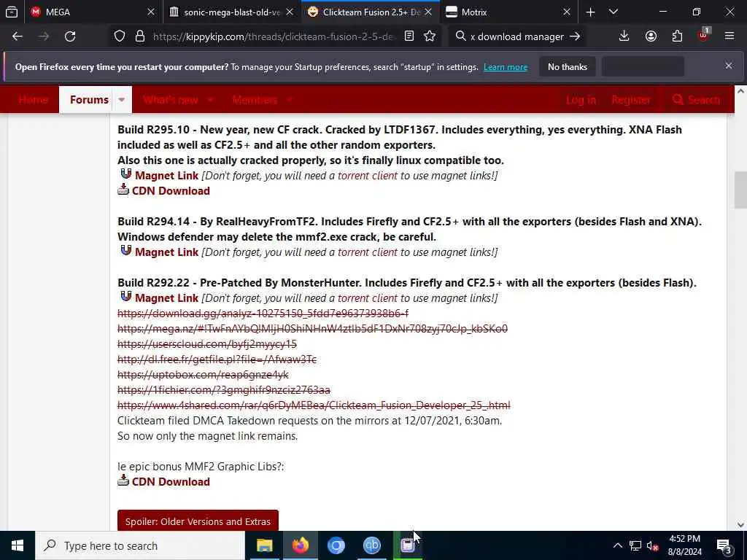Close the Motrix tab
747x560 pixels.
566,12
